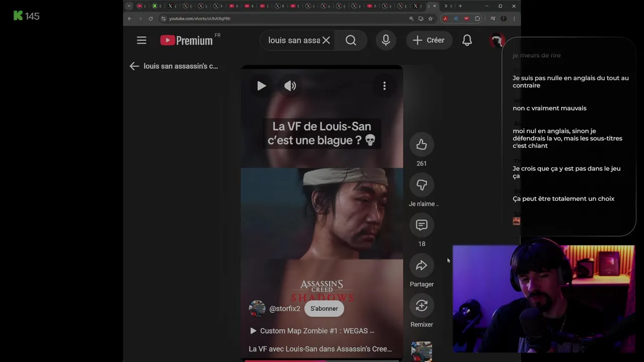Viewport: 644px width, 362px height.
Task: Seek on the Short's progress bar
Action: click(322, 360)
